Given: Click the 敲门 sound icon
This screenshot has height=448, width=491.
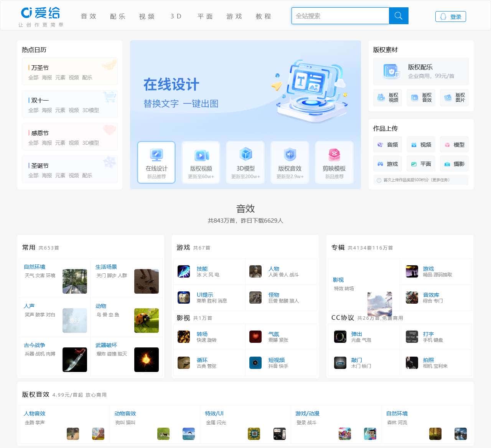Looking at the screenshot, I should pyautogui.click(x=340, y=363).
